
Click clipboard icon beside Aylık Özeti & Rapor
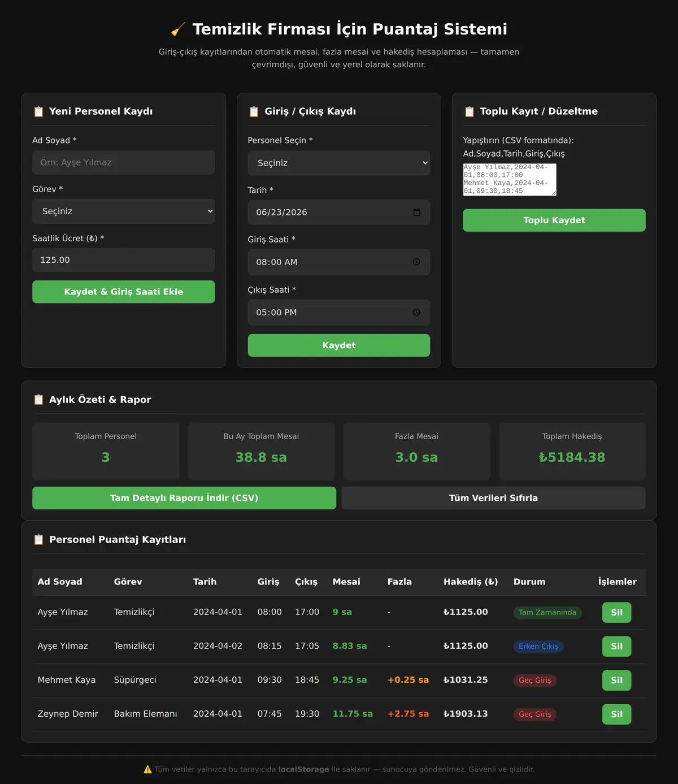click(x=38, y=400)
